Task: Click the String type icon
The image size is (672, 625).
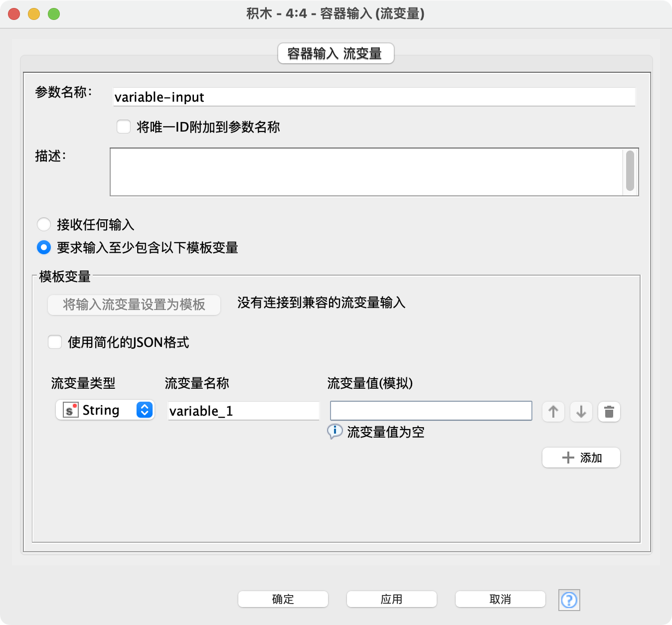Action: (70, 410)
